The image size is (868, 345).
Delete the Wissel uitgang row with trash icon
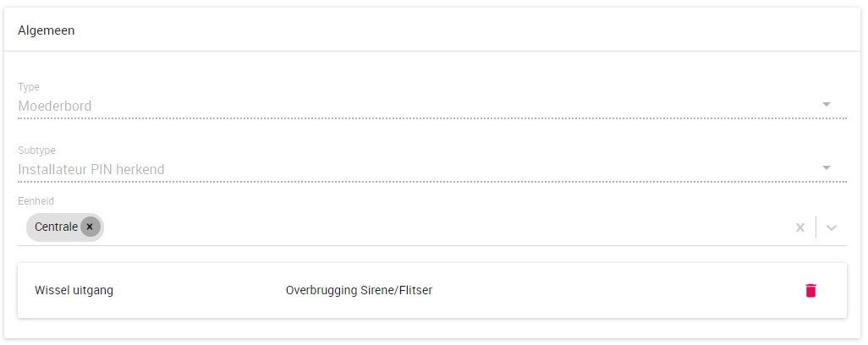pos(810,290)
